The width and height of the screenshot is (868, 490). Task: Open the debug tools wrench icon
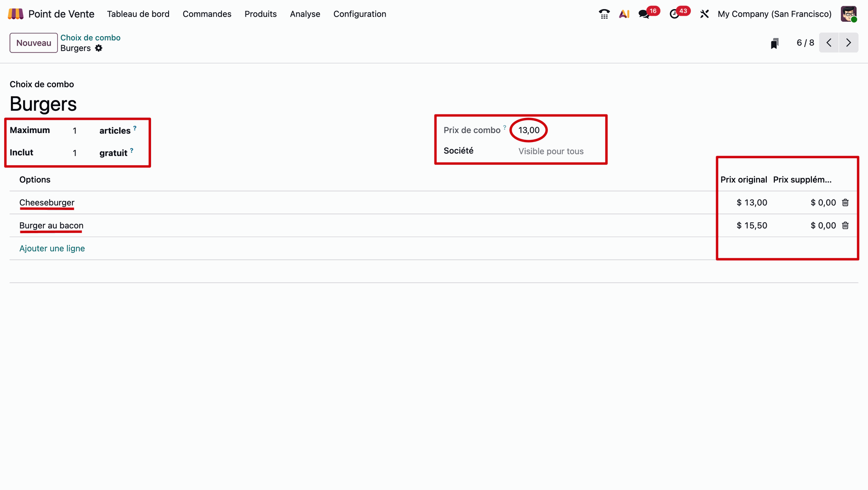(704, 14)
